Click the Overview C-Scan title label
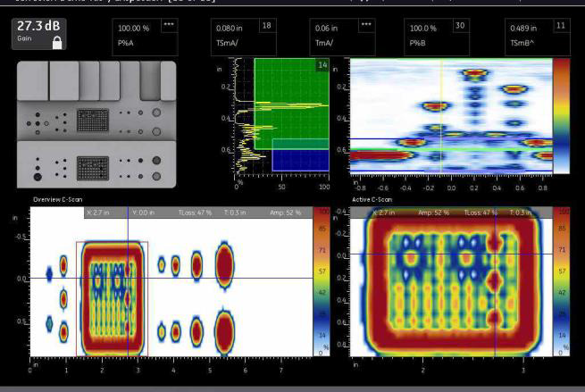 point(58,199)
